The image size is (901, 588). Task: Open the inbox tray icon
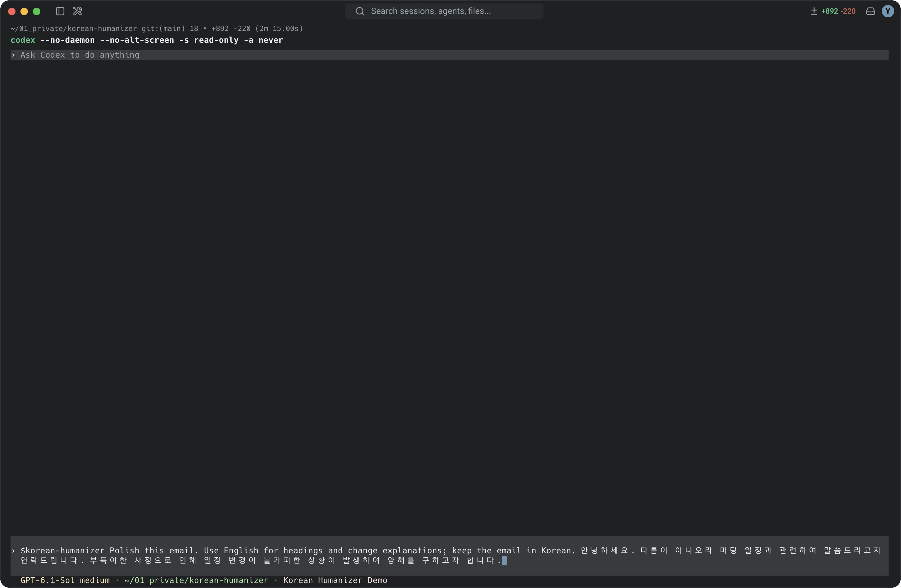pos(870,11)
